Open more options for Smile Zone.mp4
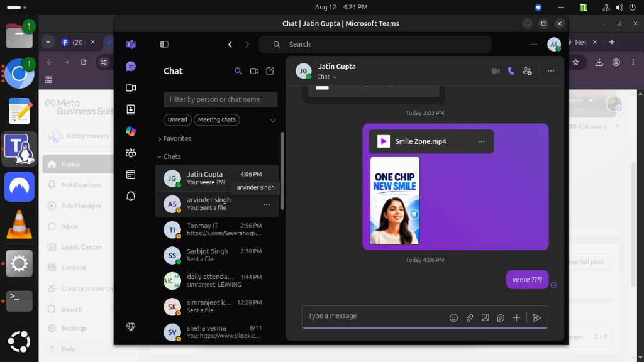This screenshot has width=644, height=362. [x=481, y=141]
